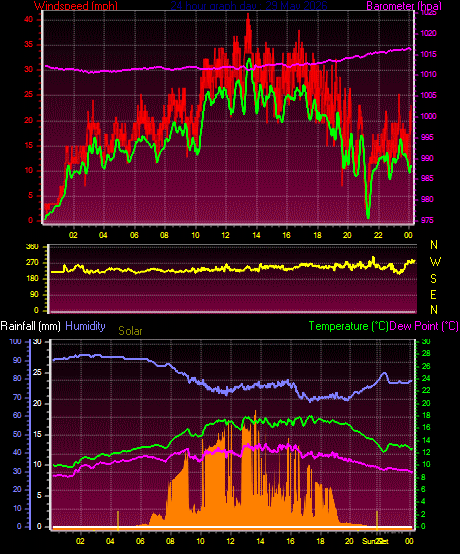Click the green "22" temperature axis value
This screenshot has width=460, height=554.
[426, 390]
